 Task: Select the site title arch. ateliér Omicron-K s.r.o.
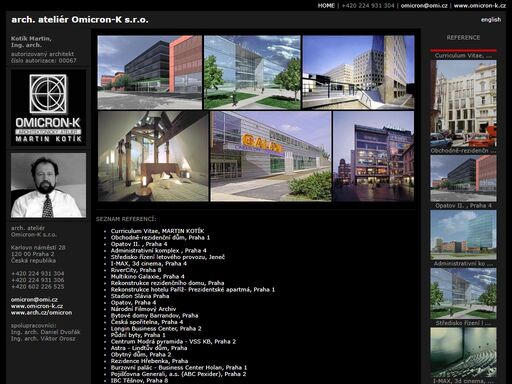80,20
